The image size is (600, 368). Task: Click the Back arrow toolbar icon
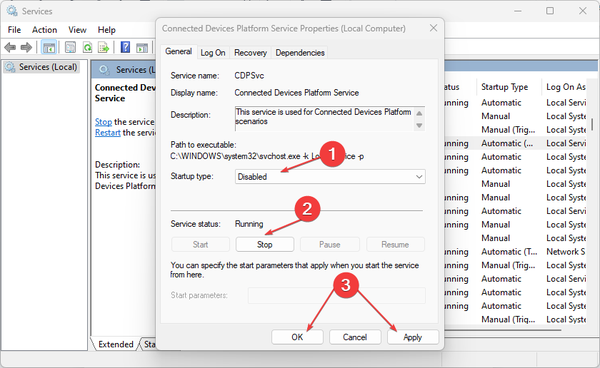[10, 48]
